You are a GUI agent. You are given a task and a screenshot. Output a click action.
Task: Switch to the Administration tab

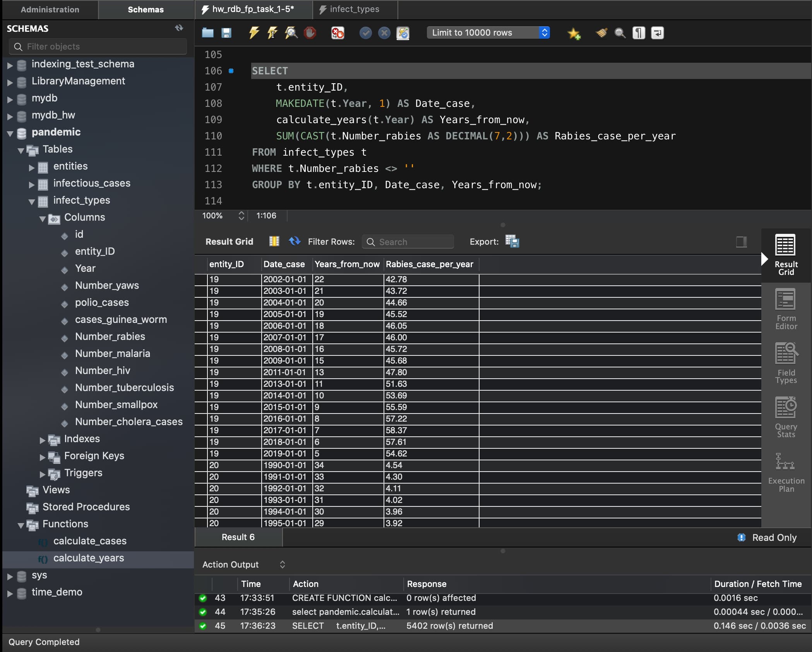click(50, 9)
